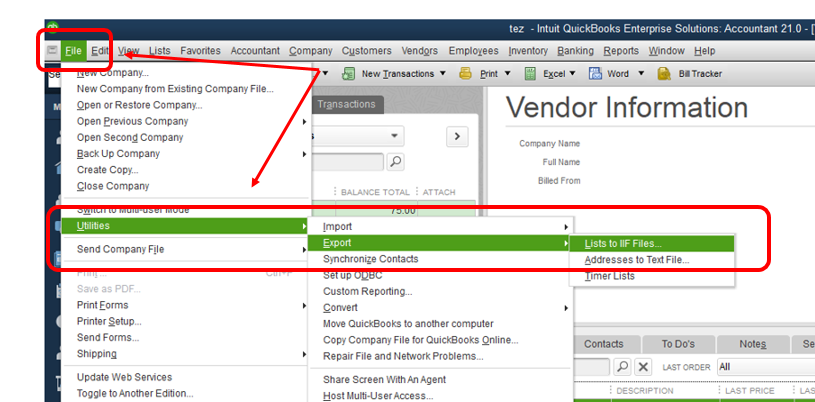Image resolution: width=815 pixels, height=402 pixels.
Task: Open the Company menu
Action: [311, 51]
